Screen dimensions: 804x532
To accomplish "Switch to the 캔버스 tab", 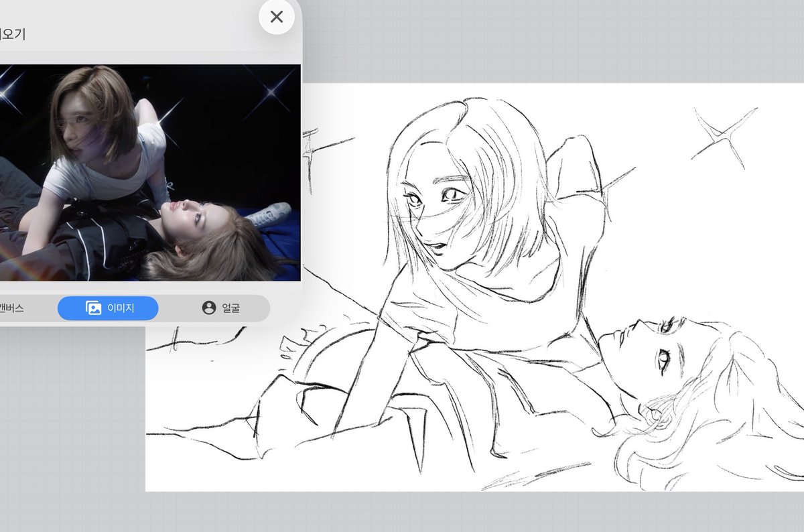I will [x=11, y=308].
